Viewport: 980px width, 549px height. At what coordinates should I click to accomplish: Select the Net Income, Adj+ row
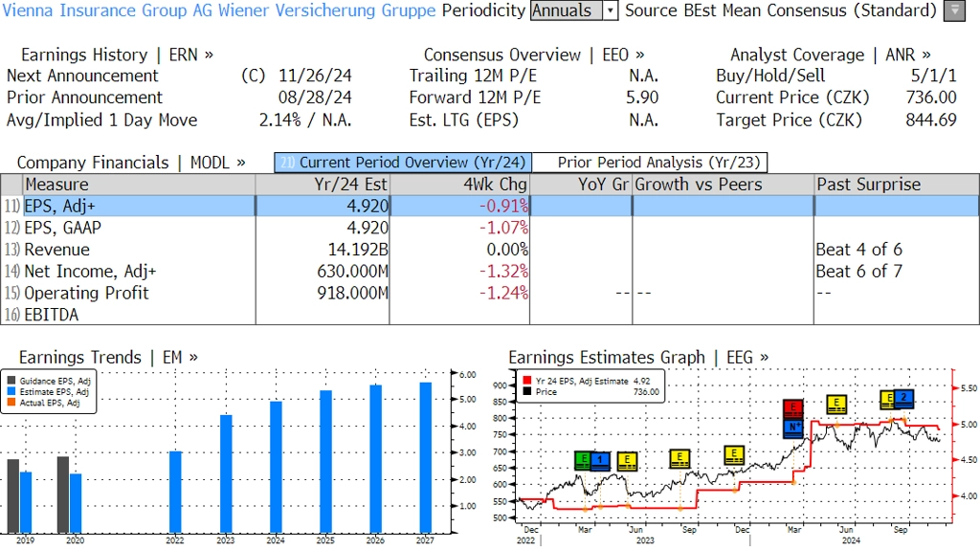pyautogui.click(x=490, y=272)
